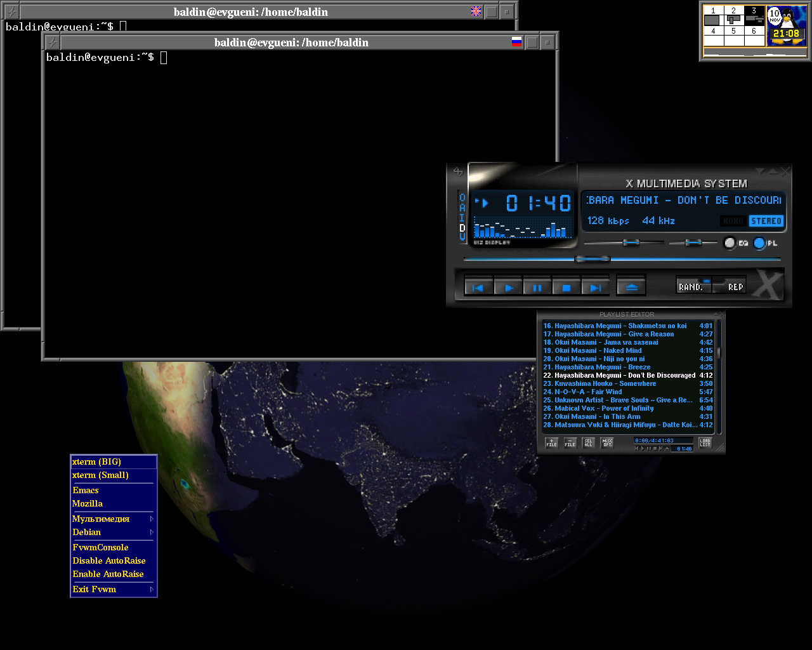Toggle the PL playlist button
This screenshot has height=650, width=812.
coord(766,242)
